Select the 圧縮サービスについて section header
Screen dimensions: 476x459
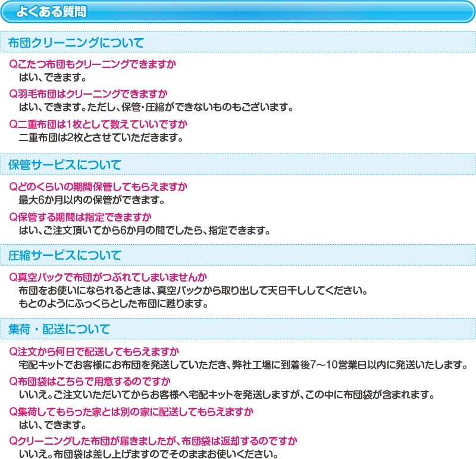(65, 256)
